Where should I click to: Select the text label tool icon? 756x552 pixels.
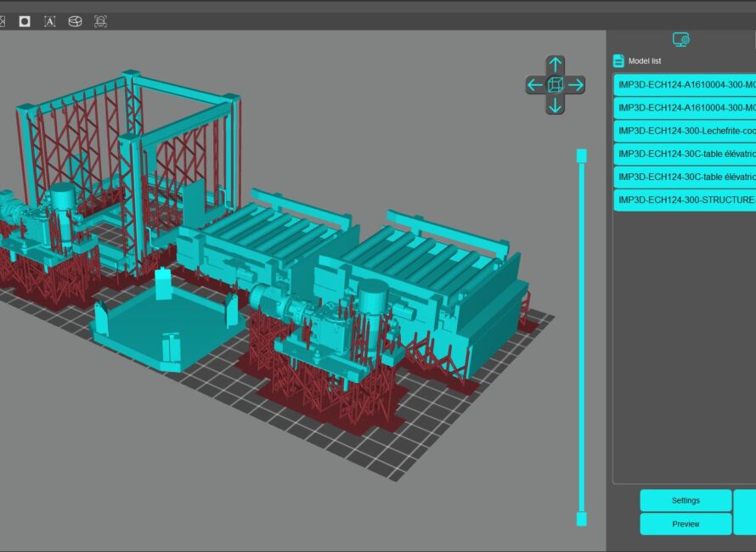[x=49, y=21]
